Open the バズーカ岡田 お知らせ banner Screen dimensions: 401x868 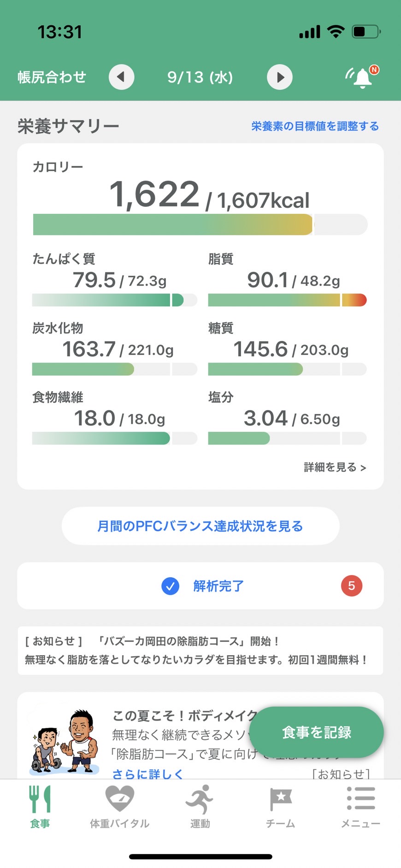(200, 651)
